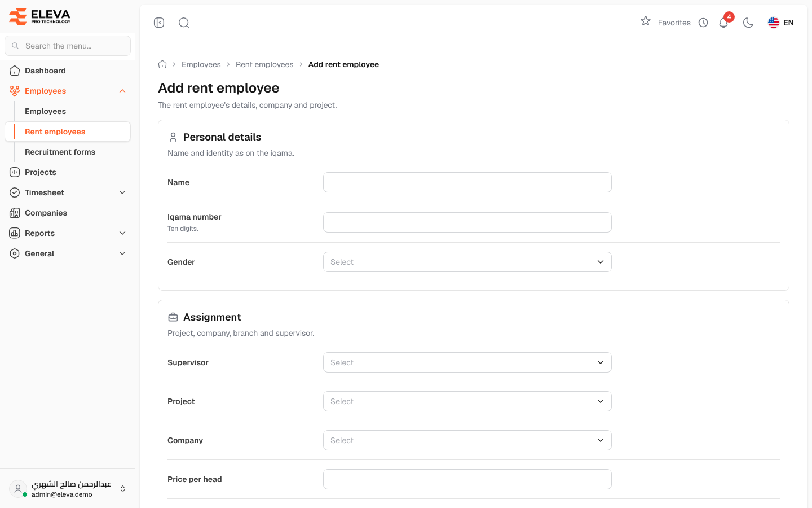
Task: Focus the Price per head field
Action: 467,479
